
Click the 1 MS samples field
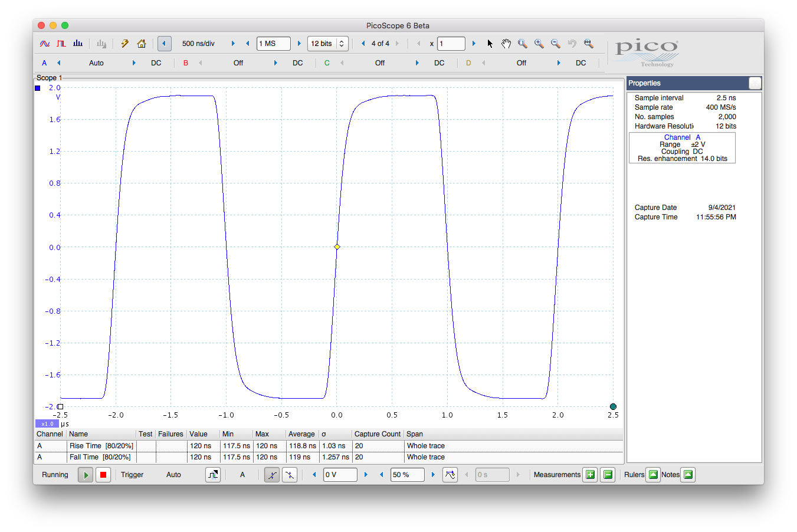coord(274,44)
